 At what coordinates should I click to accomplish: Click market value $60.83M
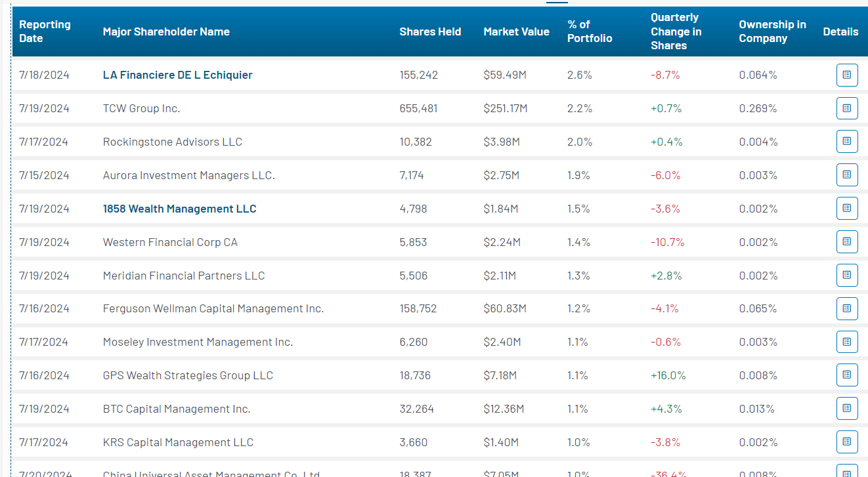tap(505, 308)
